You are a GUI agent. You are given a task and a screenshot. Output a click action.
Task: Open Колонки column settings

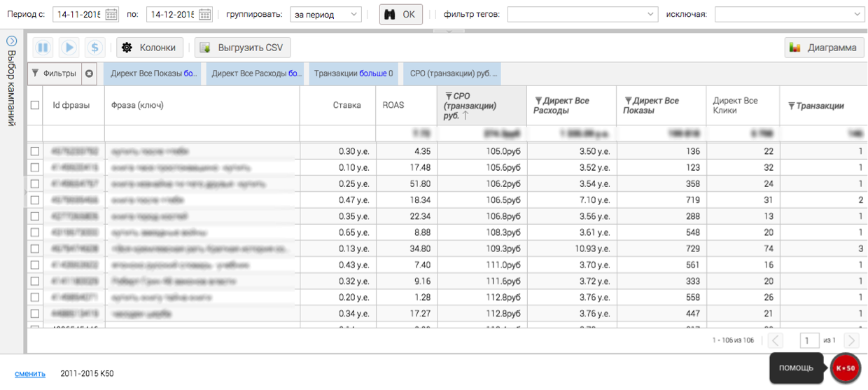point(150,48)
